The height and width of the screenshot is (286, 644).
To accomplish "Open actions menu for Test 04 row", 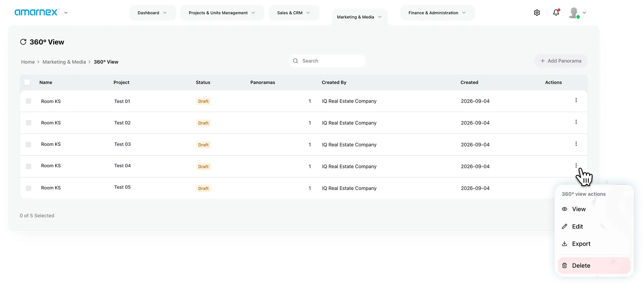I will tap(576, 165).
